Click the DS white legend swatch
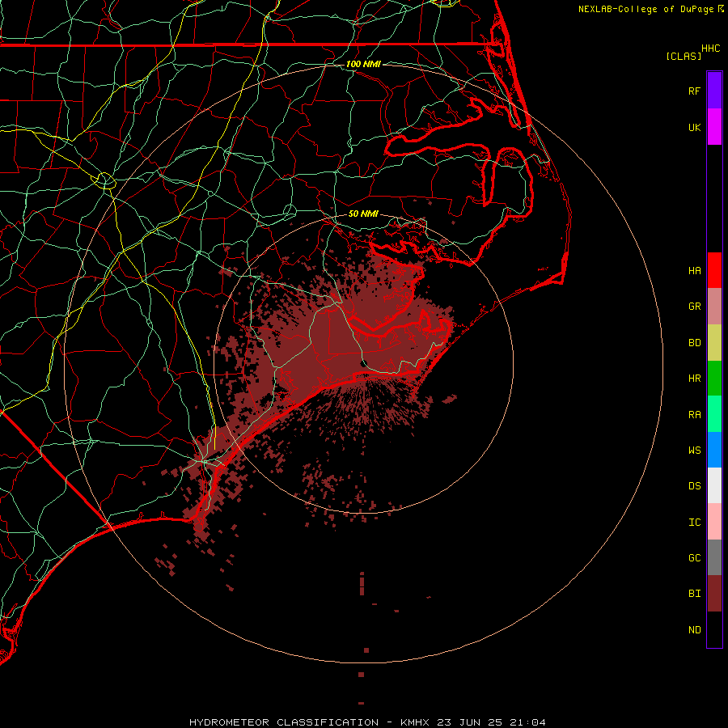Viewport: 728px width, 728px height. pos(714,485)
